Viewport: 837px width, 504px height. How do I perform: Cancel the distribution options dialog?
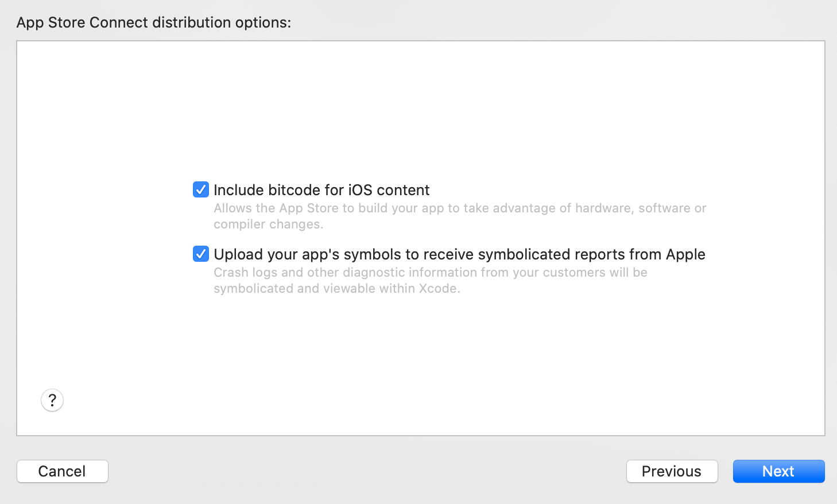(62, 471)
